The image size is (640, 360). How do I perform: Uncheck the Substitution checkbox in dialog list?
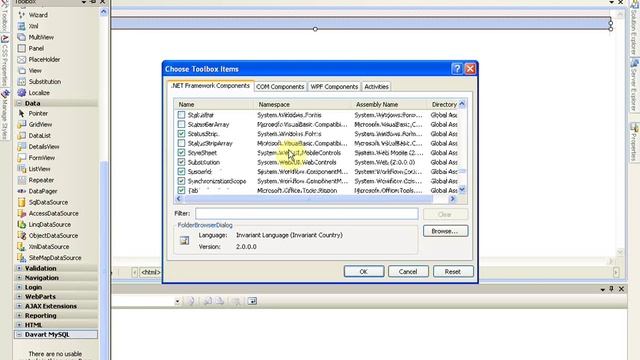181,162
